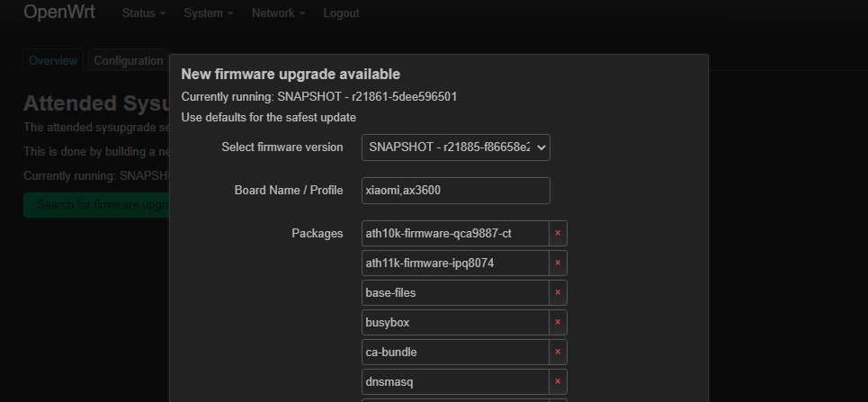Click the OpenWrt brand link
This screenshot has height=402, width=868.
point(59,13)
